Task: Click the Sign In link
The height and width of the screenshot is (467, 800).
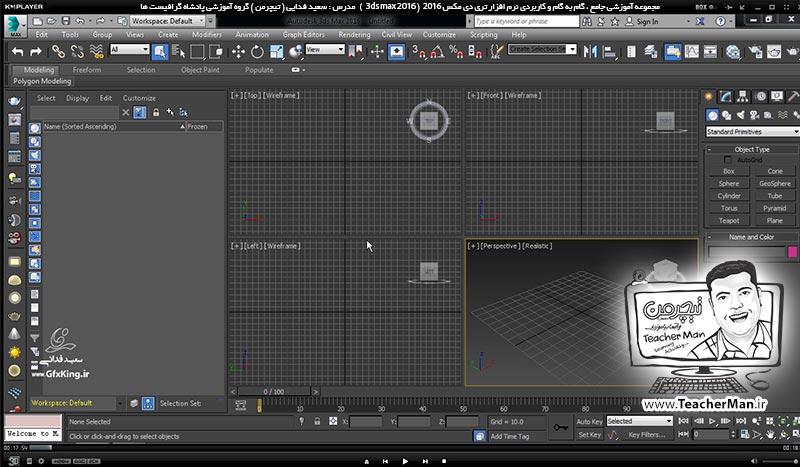Action: point(647,21)
